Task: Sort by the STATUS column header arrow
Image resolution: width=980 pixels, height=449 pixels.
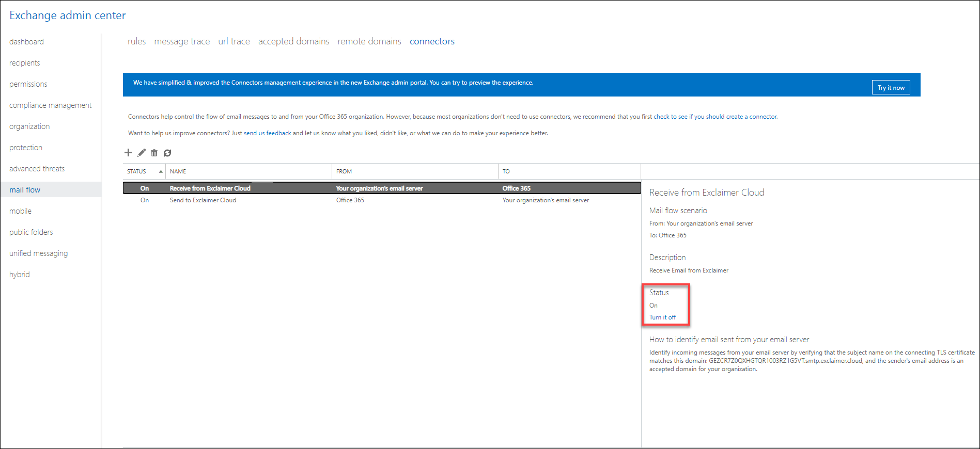Action: [x=161, y=171]
